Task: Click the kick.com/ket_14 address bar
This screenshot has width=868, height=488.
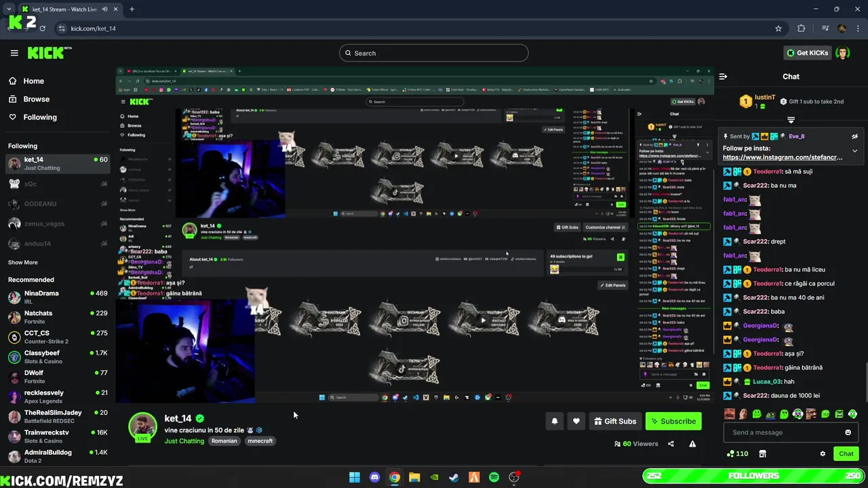Action: pyautogui.click(x=420, y=28)
